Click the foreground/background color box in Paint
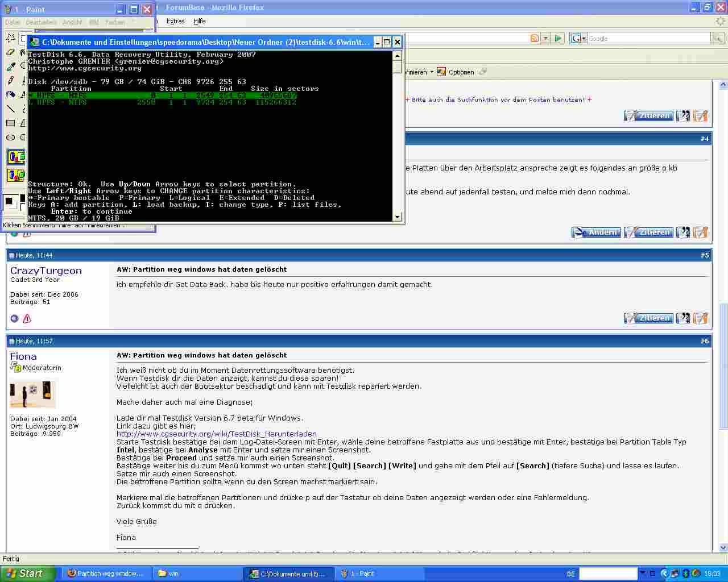This screenshot has width=728, height=582. tap(11, 202)
